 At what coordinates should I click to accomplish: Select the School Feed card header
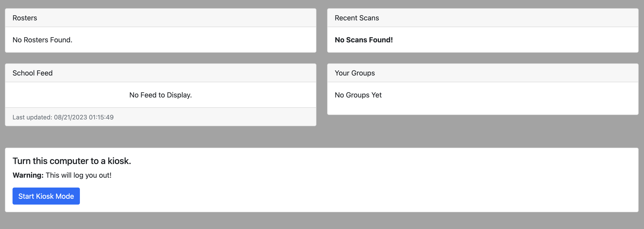(x=160, y=73)
